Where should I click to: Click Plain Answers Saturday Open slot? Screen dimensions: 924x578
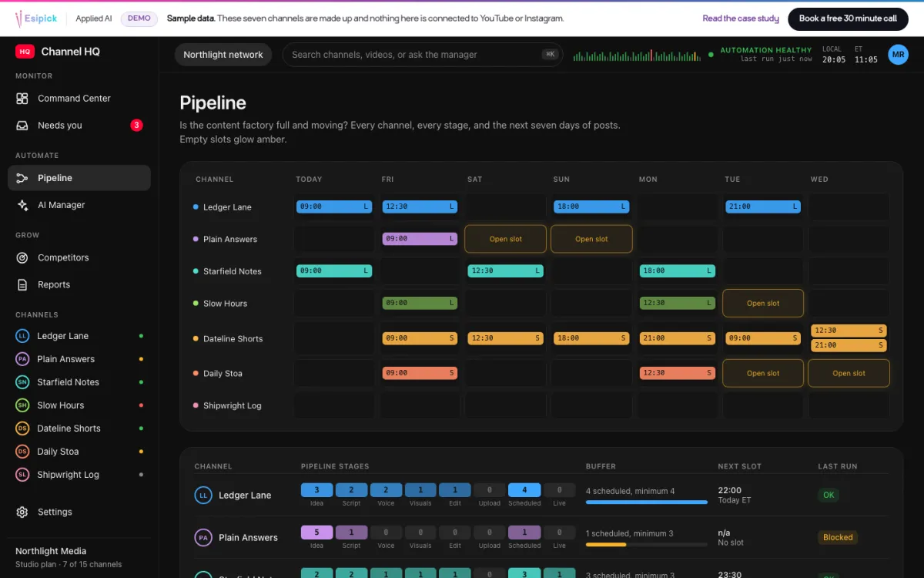coord(506,239)
